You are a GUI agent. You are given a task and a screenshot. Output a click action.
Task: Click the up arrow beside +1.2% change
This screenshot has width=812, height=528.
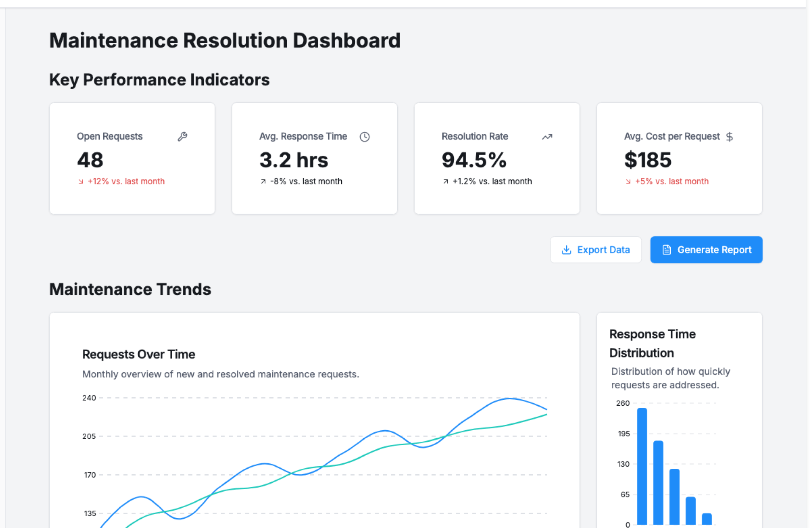(445, 181)
